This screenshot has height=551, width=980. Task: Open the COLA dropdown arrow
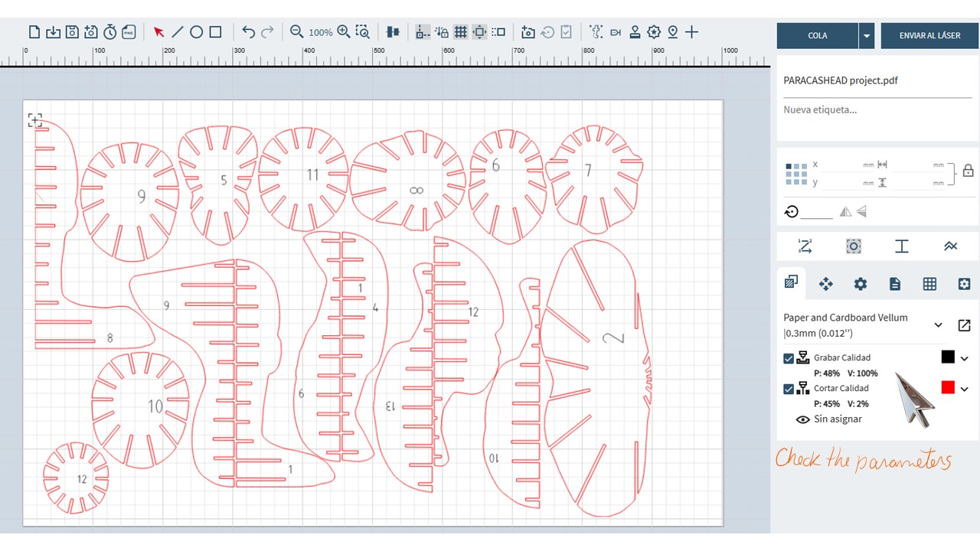coord(867,36)
